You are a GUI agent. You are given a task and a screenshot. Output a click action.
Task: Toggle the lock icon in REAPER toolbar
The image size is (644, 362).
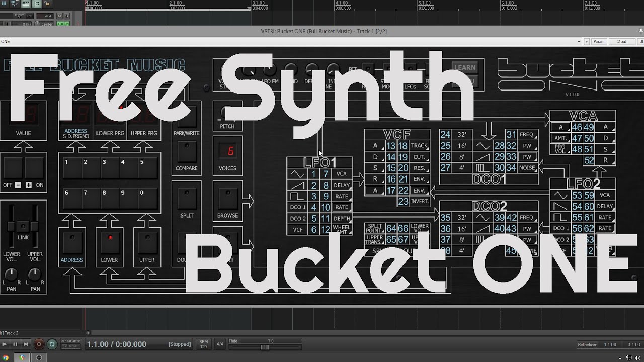(x=48, y=4)
